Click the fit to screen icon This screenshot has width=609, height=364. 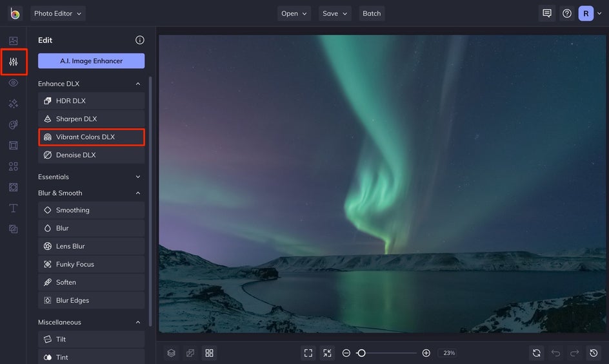[308, 353]
